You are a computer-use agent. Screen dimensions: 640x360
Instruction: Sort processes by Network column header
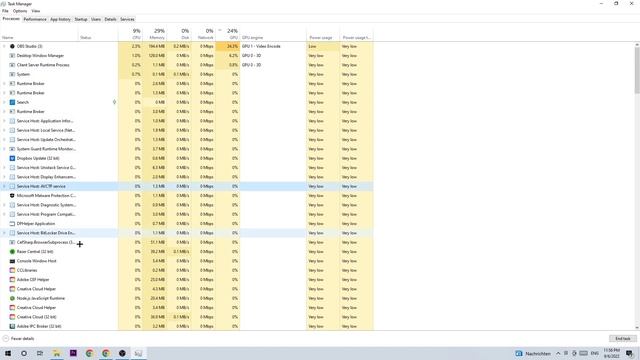click(203, 33)
